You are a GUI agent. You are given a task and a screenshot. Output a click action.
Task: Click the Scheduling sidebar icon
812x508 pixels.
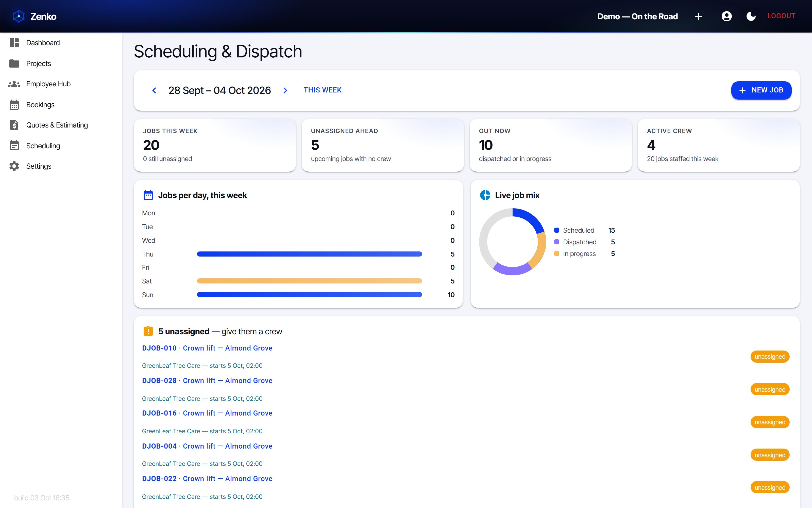point(14,146)
